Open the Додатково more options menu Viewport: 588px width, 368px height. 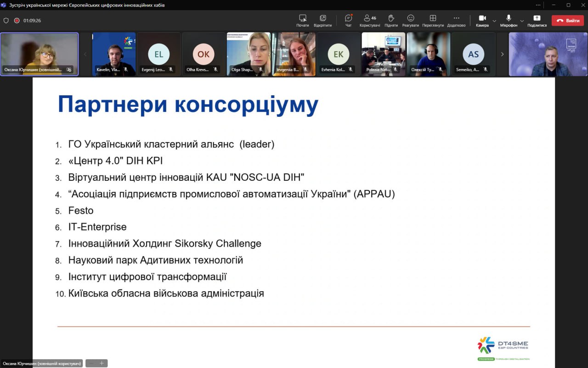(x=456, y=20)
